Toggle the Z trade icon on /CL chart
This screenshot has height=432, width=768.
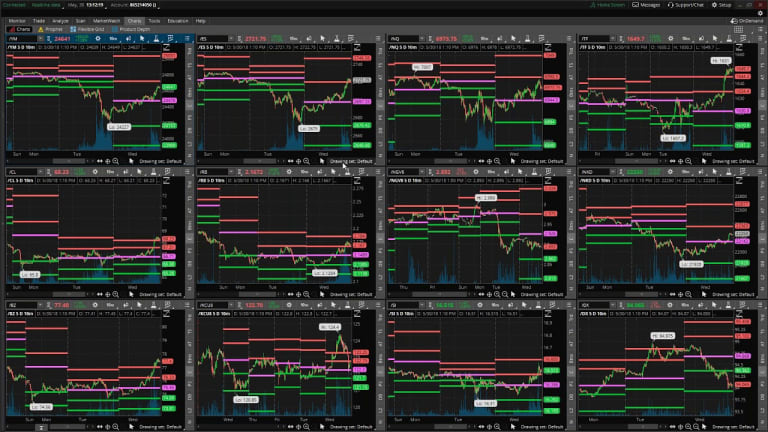point(167,181)
